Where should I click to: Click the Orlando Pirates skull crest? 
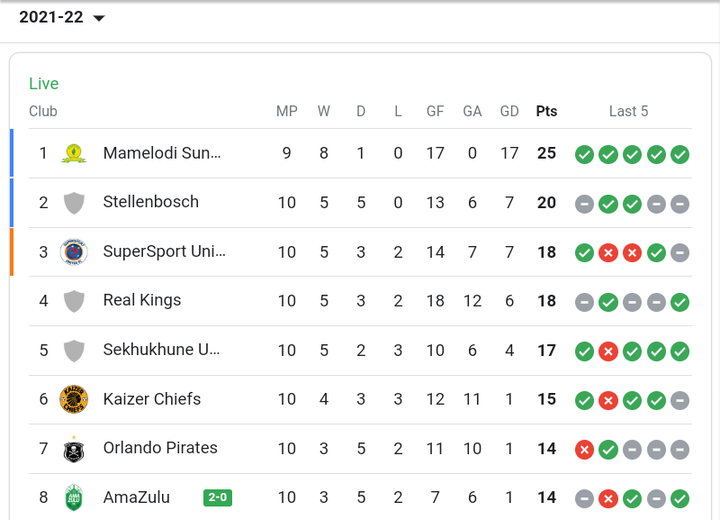coord(74,449)
